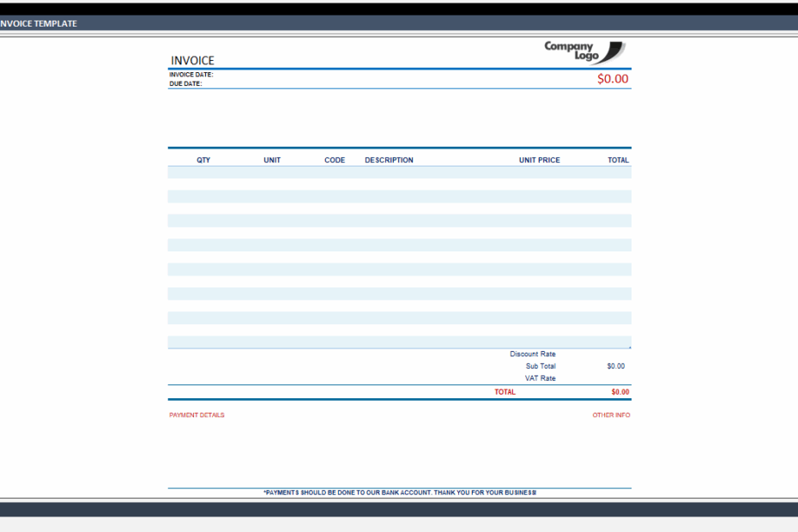Click the Sub Total value
The width and height of the screenshot is (798, 532).
(x=616, y=366)
